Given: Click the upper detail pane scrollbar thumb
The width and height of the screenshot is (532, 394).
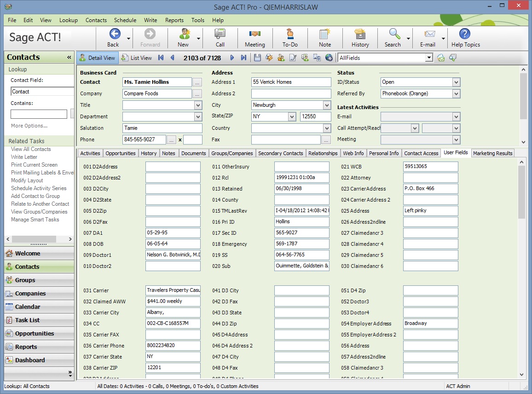Looking at the screenshot, I should tap(524, 96).
